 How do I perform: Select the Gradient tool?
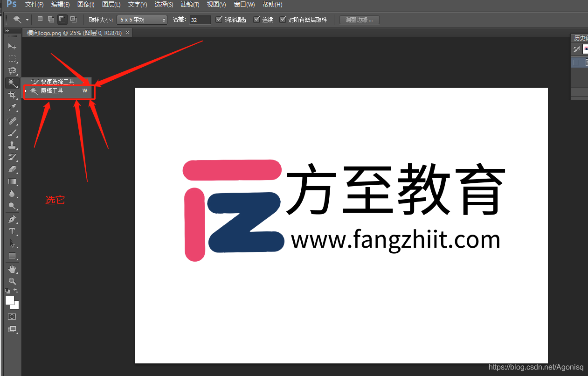(x=12, y=181)
